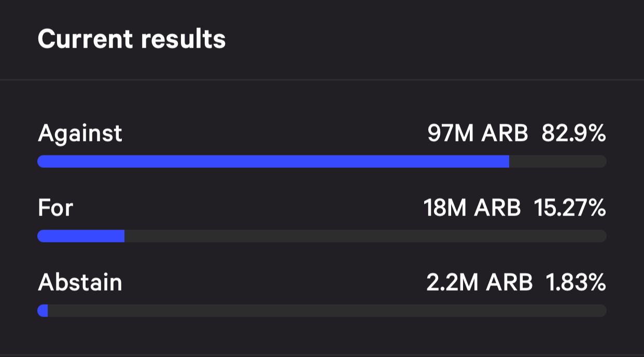Click the grey unfilled track of the For bar
The width and height of the screenshot is (644, 357).
click(x=365, y=236)
